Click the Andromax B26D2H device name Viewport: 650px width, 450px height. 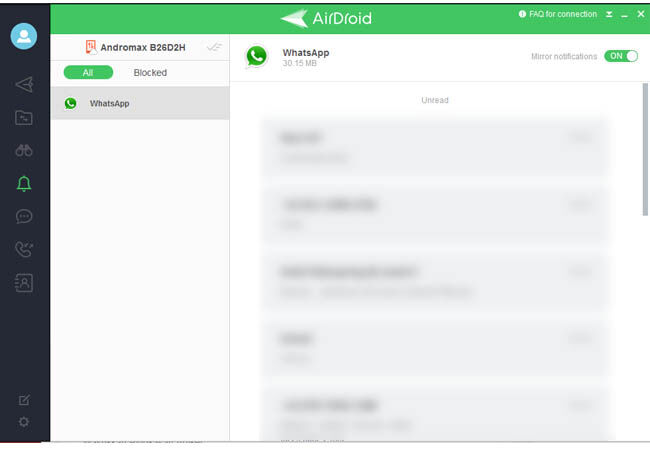pyautogui.click(x=143, y=47)
